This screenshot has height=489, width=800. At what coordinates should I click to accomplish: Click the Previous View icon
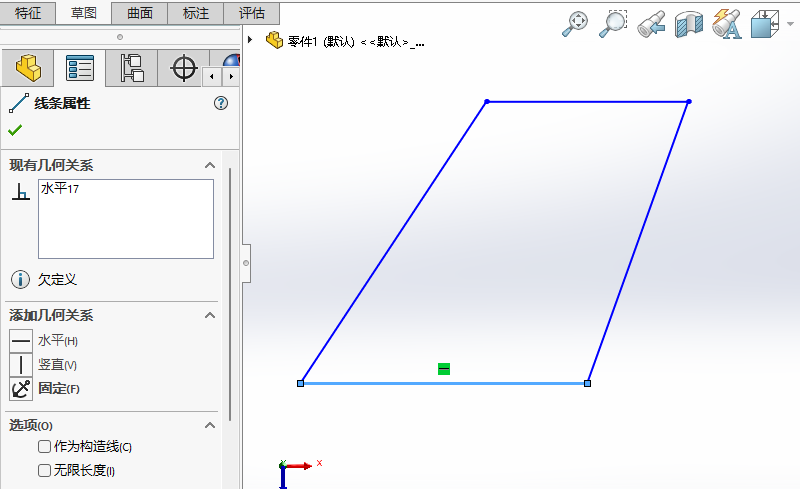(x=651, y=24)
